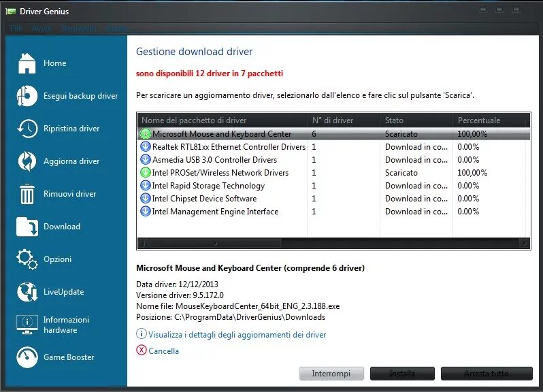
Task: Launch LiveUpdate globe icon
Action: point(27,292)
